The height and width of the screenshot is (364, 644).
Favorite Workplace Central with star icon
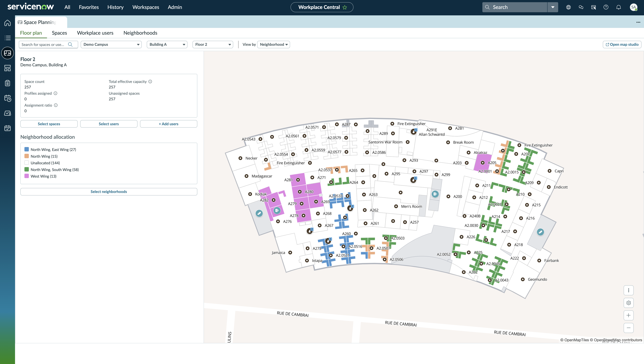(345, 7)
